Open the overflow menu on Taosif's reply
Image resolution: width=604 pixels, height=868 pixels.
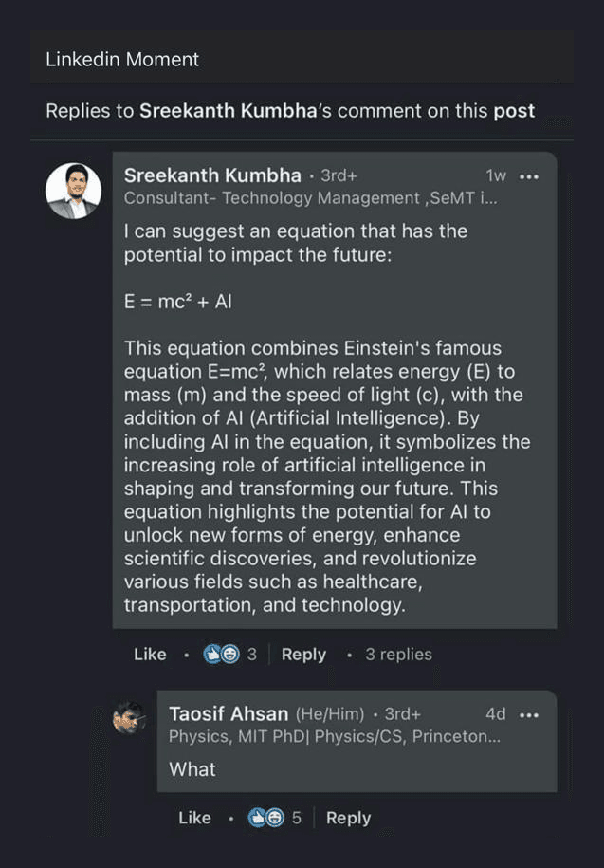[x=529, y=714]
